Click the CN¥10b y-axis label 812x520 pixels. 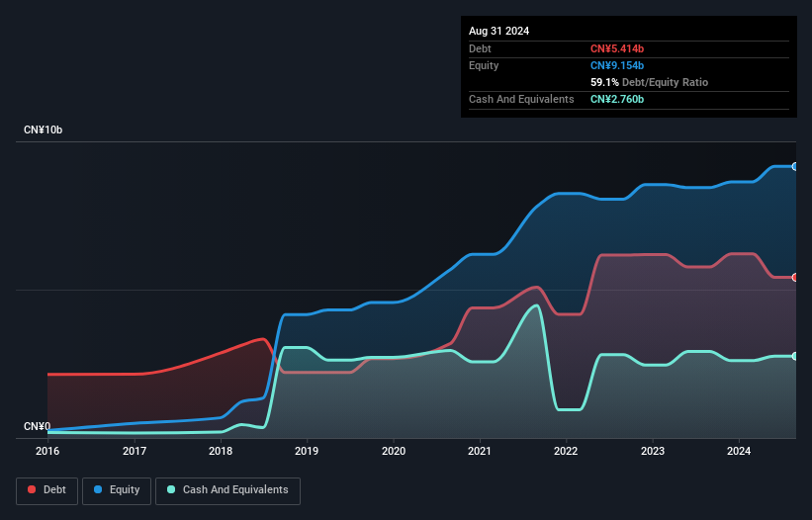pyautogui.click(x=43, y=130)
